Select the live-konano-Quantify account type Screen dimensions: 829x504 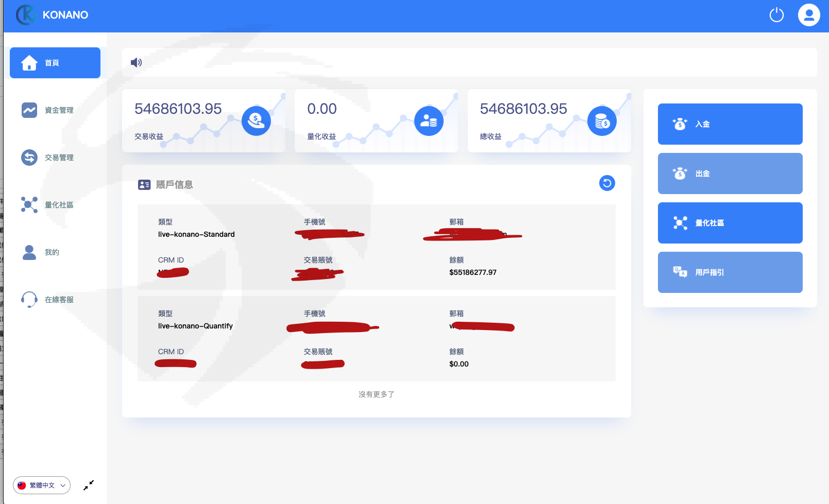(x=195, y=326)
